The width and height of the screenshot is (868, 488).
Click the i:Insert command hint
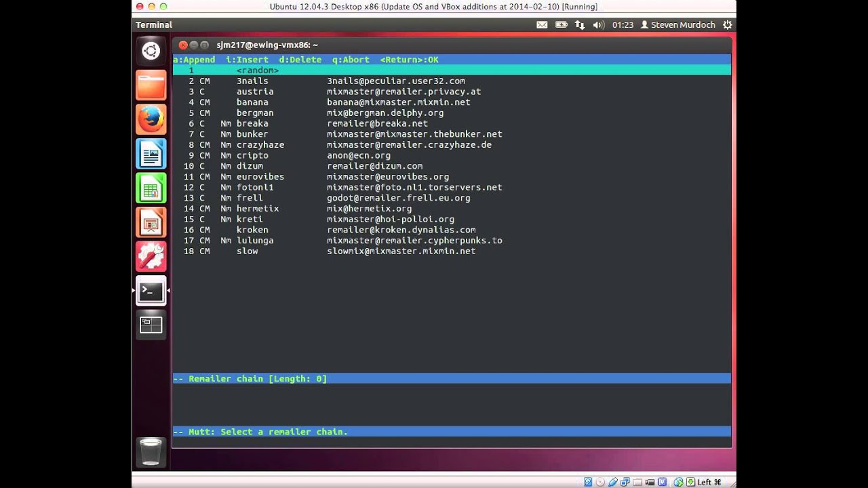247,60
